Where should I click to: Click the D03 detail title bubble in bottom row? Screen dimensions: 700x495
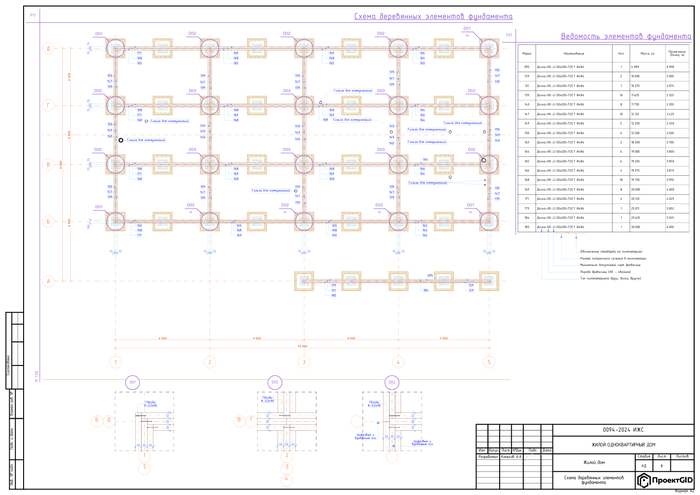[x=275, y=383]
